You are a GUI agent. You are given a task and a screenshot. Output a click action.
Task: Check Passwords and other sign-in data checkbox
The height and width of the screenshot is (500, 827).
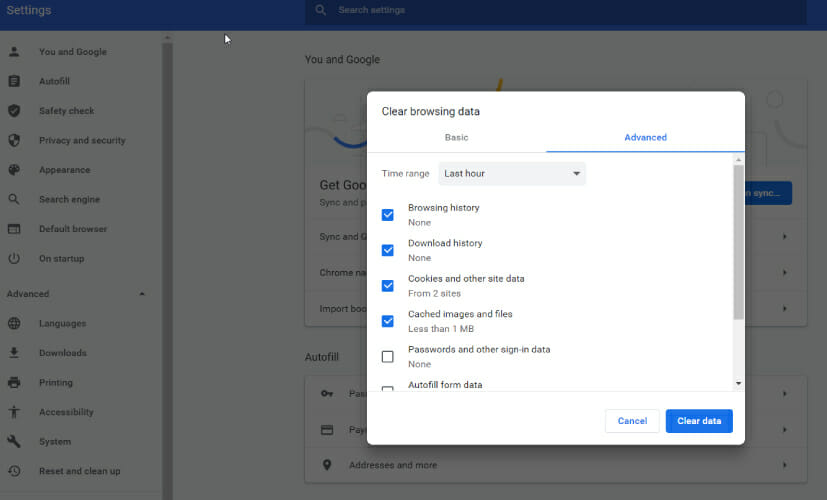388,357
